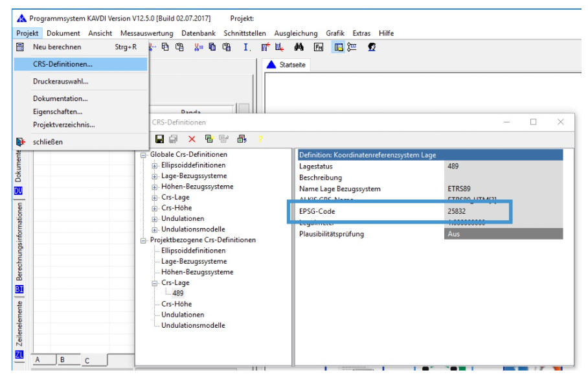Click the Neu berechnen calculator icon
This screenshot has height=377, width=588.
[20, 47]
